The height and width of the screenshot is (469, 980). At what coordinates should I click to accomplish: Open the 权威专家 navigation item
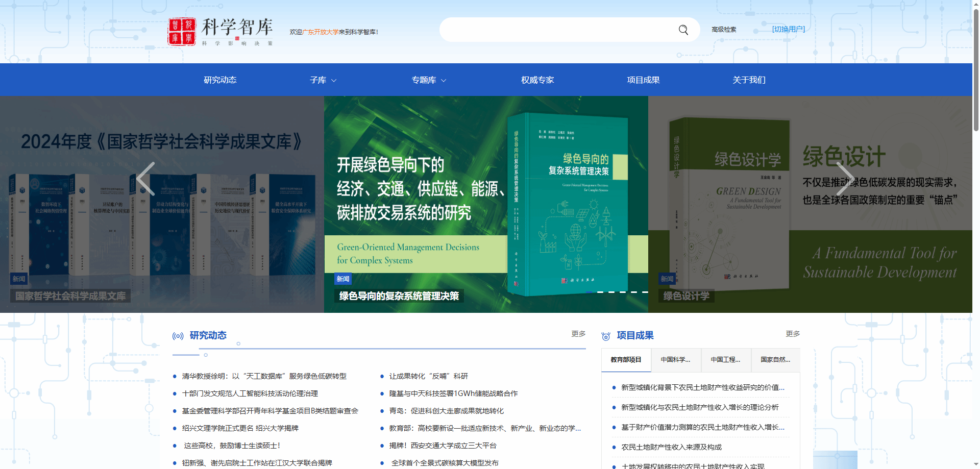coord(537,80)
